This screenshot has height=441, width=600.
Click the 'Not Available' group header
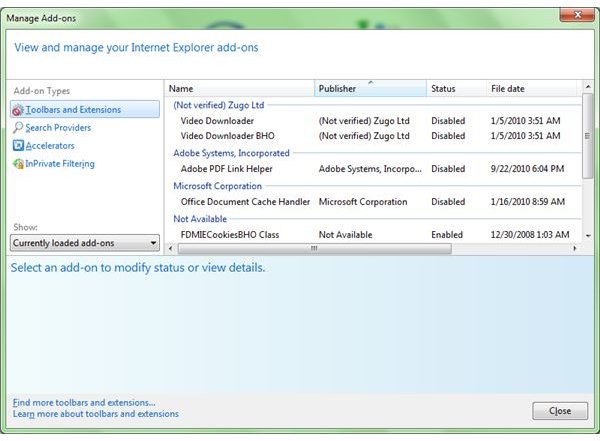200,219
